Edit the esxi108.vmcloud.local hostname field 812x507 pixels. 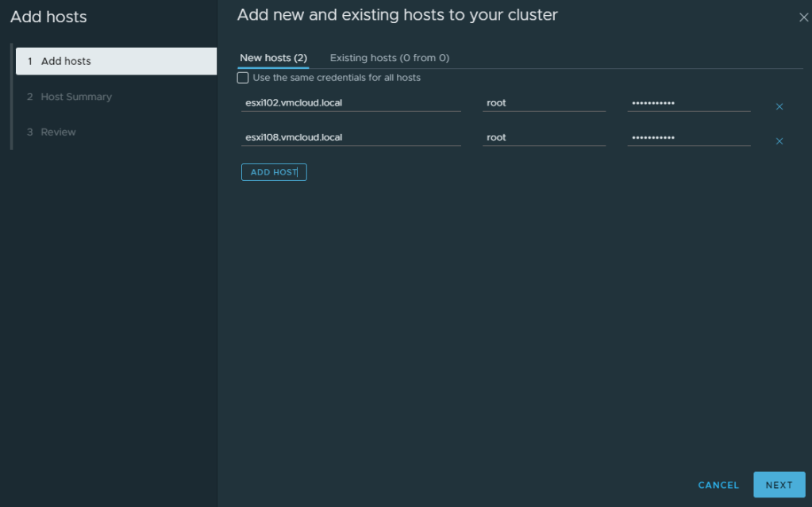[351, 137]
